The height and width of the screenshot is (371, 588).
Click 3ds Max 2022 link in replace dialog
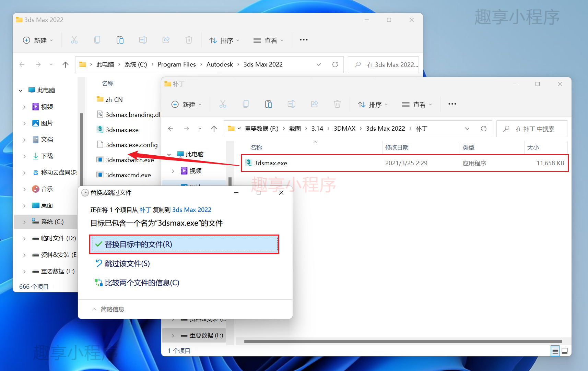[x=192, y=210]
